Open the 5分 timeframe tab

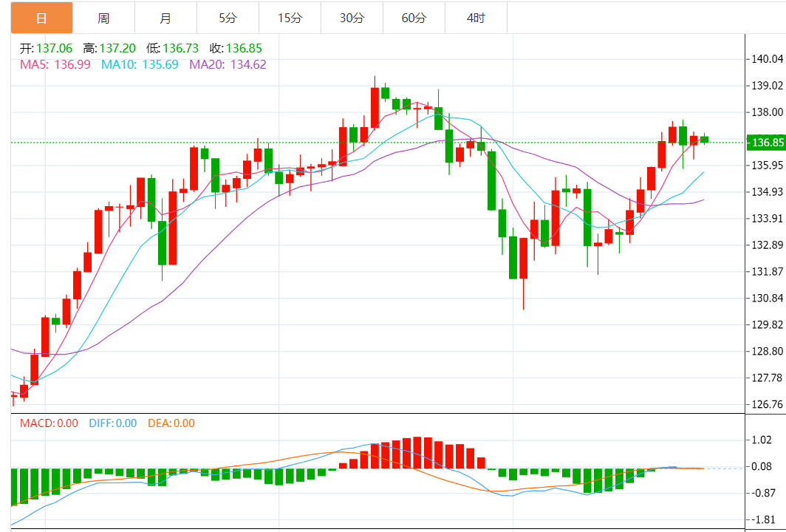pyautogui.click(x=228, y=18)
